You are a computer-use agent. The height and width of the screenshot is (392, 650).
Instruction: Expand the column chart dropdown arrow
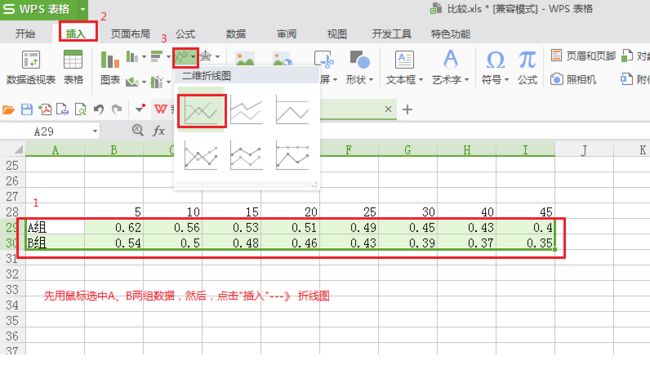(144, 57)
